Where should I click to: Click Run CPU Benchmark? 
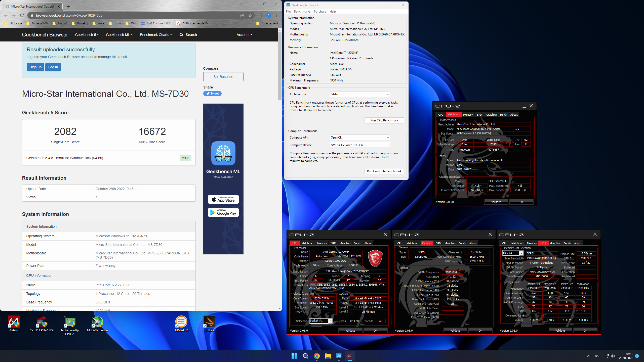pyautogui.click(x=384, y=120)
